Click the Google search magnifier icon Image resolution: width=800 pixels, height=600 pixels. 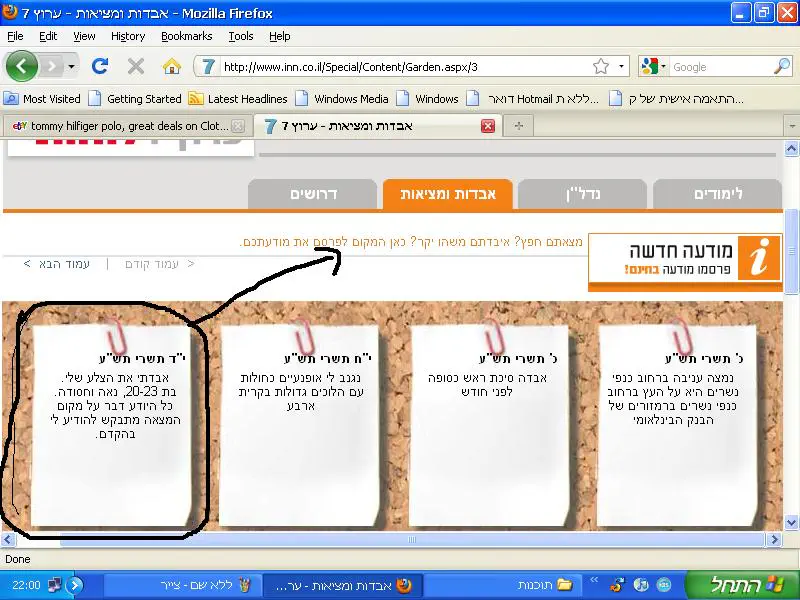click(x=781, y=67)
